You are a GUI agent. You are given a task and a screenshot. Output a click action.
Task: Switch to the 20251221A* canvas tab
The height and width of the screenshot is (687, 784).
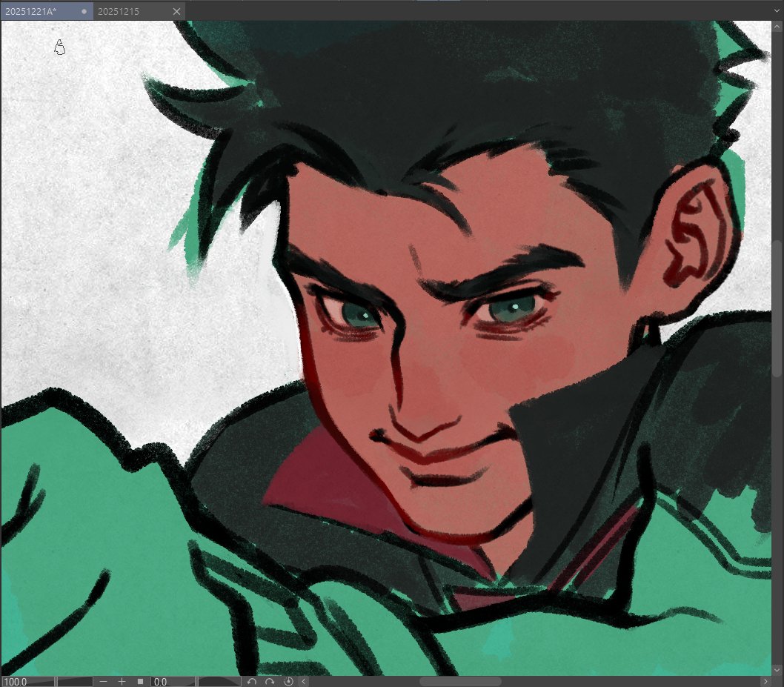(46, 11)
